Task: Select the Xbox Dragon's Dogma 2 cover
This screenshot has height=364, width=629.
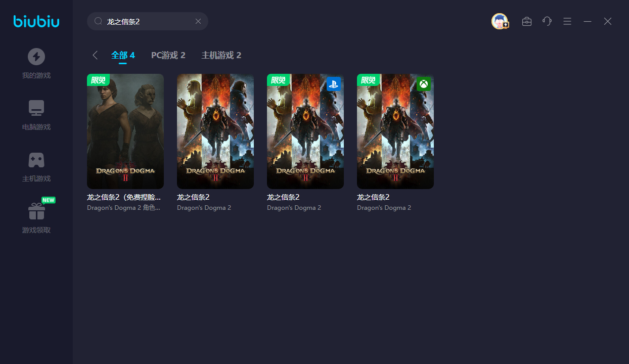Action: (x=395, y=131)
